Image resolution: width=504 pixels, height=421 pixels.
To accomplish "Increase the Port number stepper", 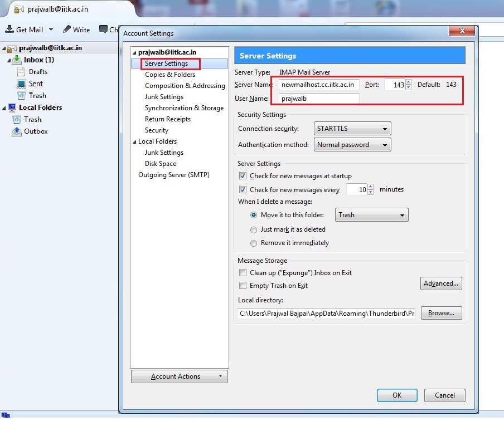I will [x=409, y=82].
